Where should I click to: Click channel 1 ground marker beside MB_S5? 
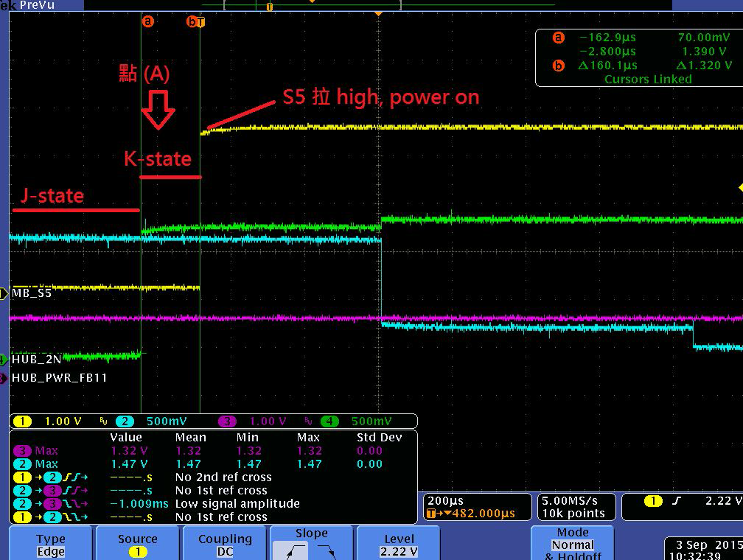pyautogui.click(x=3, y=294)
